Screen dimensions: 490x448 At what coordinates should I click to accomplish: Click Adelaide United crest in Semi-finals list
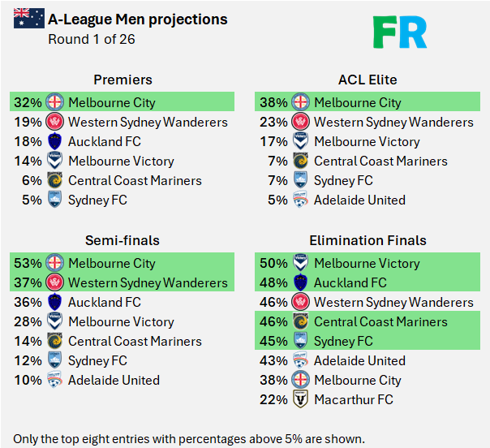[55, 380]
